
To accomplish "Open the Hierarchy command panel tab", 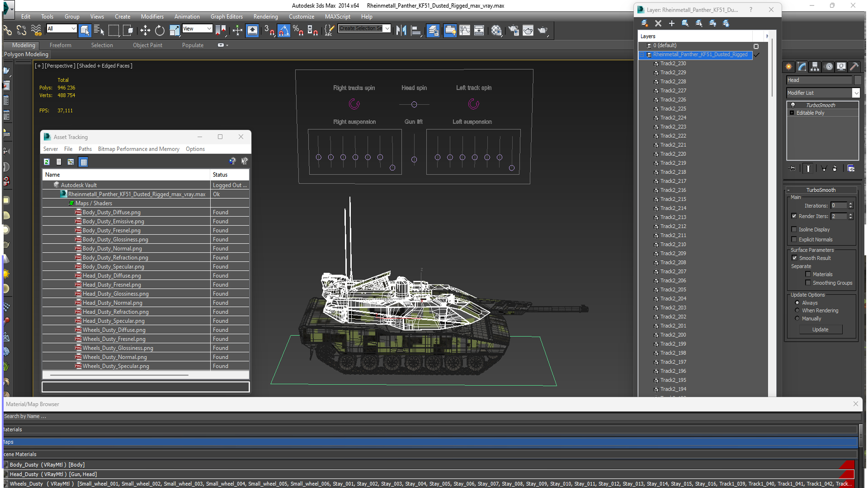I will pyautogui.click(x=815, y=66).
